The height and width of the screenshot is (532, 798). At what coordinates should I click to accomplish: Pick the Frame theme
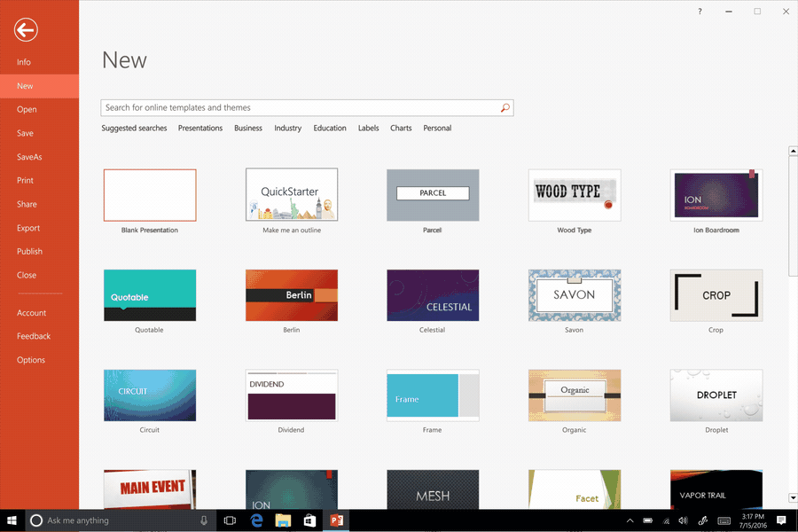click(x=433, y=395)
